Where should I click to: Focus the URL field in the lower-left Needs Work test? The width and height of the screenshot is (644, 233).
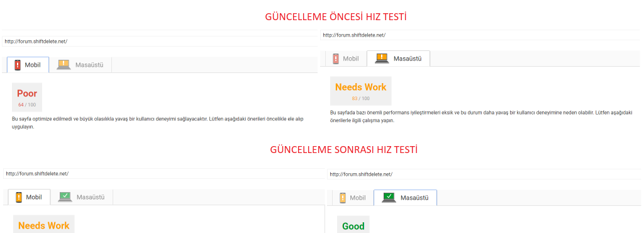tap(164, 173)
